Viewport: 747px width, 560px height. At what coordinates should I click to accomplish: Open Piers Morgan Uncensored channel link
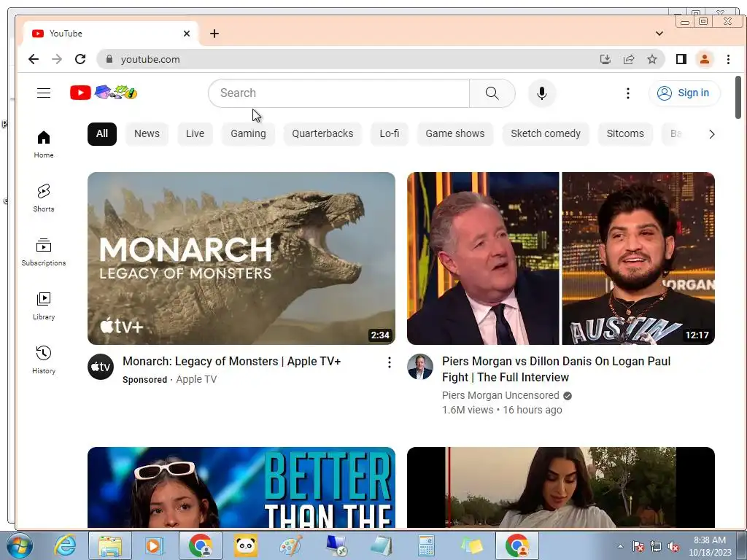[x=500, y=395]
